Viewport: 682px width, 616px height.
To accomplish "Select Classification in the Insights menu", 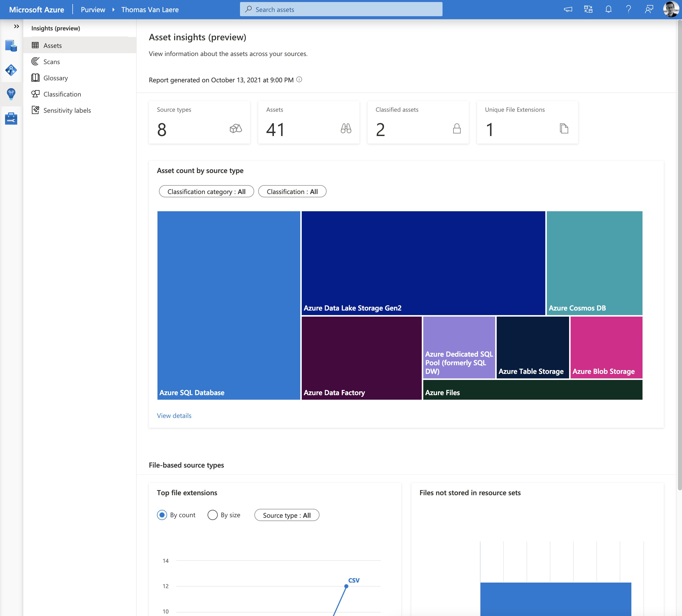I will [x=80, y=94].
